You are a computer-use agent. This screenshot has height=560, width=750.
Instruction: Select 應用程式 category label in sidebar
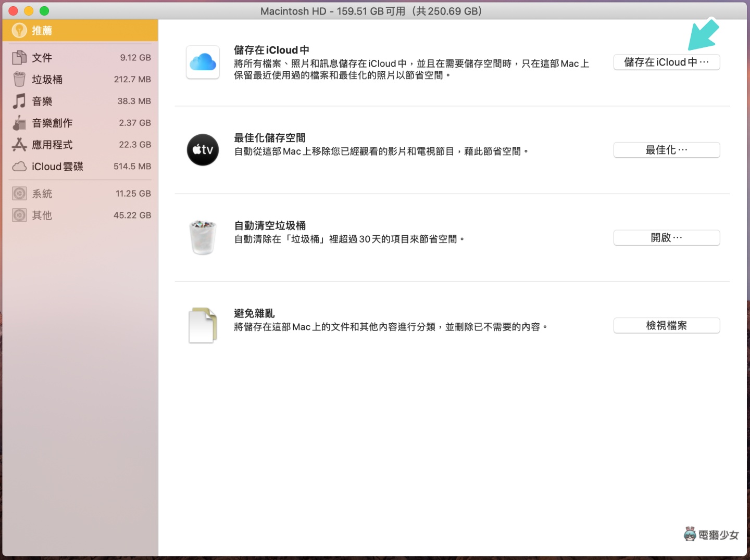tap(52, 145)
